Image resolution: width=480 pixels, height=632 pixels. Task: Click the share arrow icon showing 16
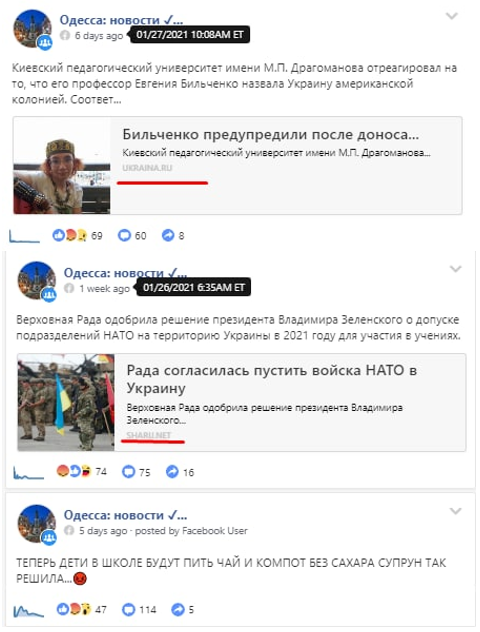[x=172, y=472]
